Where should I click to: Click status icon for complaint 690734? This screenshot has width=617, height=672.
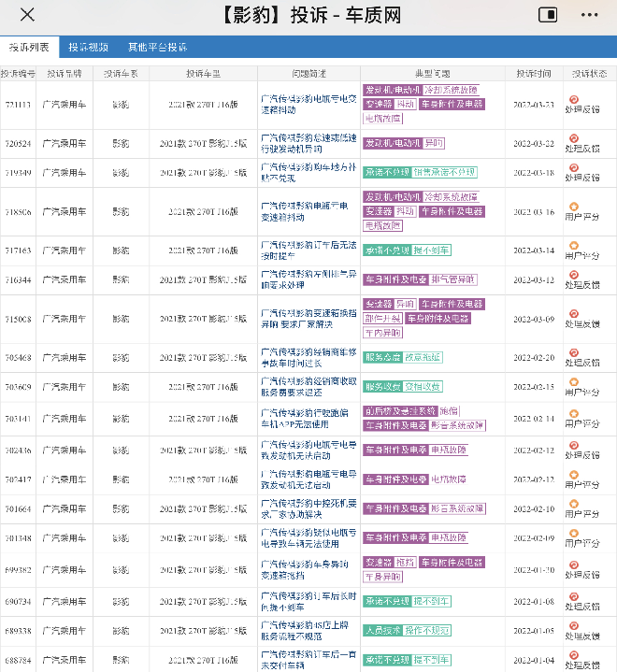pos(574,596)
